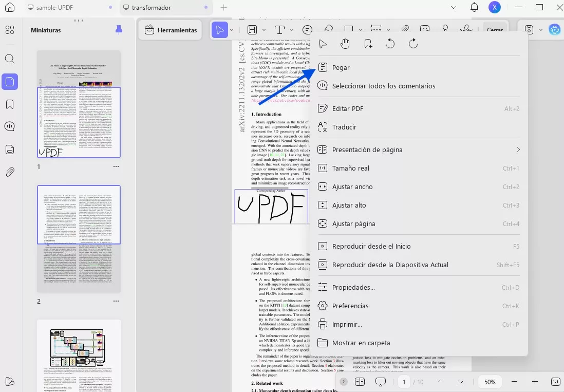Screen dimensions: 564x392
Task: Expand the highlight tool dropdown
Action: coord(264,30)
